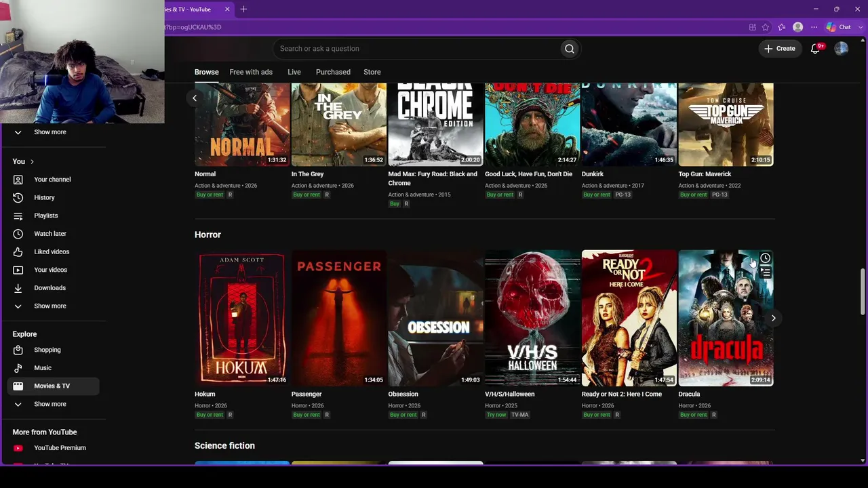This screenshot has height=488, width=868.
Task: Click the YouTube Premium logo icon
Action: pyautogui.click(x=18, y=448)
